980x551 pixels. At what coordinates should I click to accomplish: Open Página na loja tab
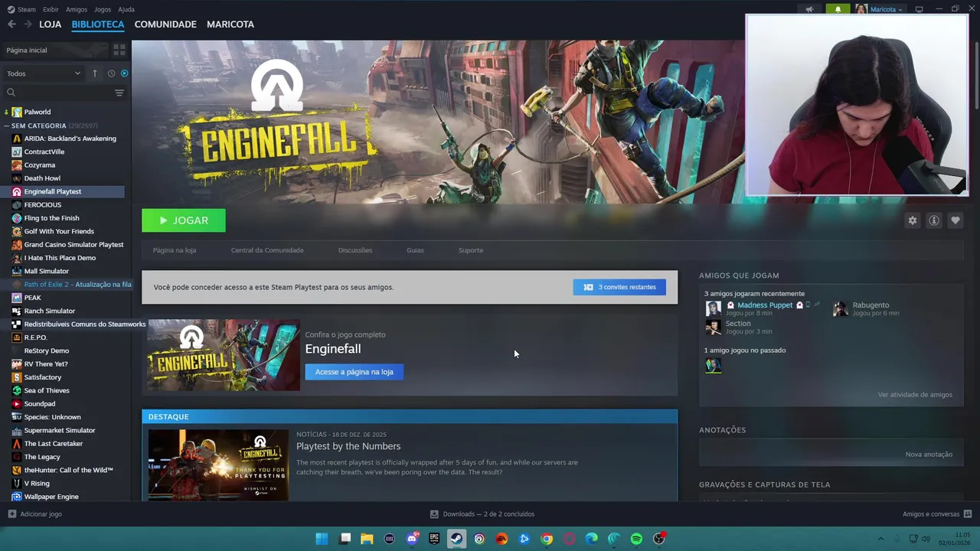(175, 250)
